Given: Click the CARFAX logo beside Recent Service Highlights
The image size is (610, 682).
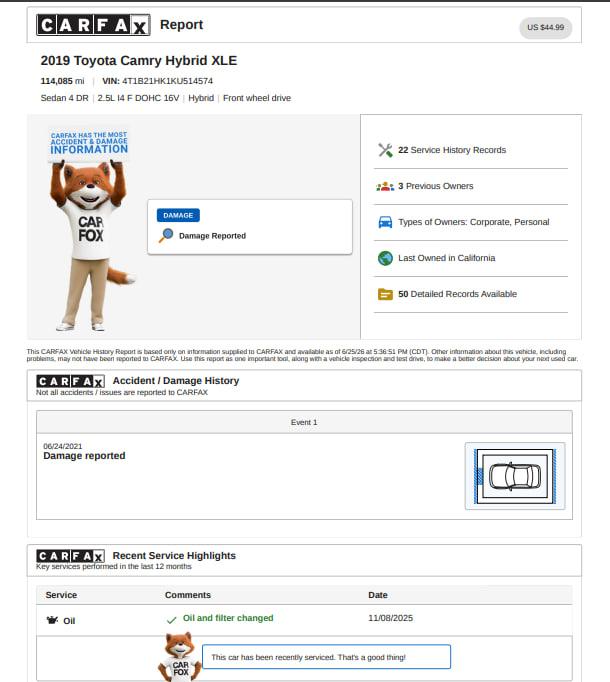Looking at the screenshot, I should (70, 556).
